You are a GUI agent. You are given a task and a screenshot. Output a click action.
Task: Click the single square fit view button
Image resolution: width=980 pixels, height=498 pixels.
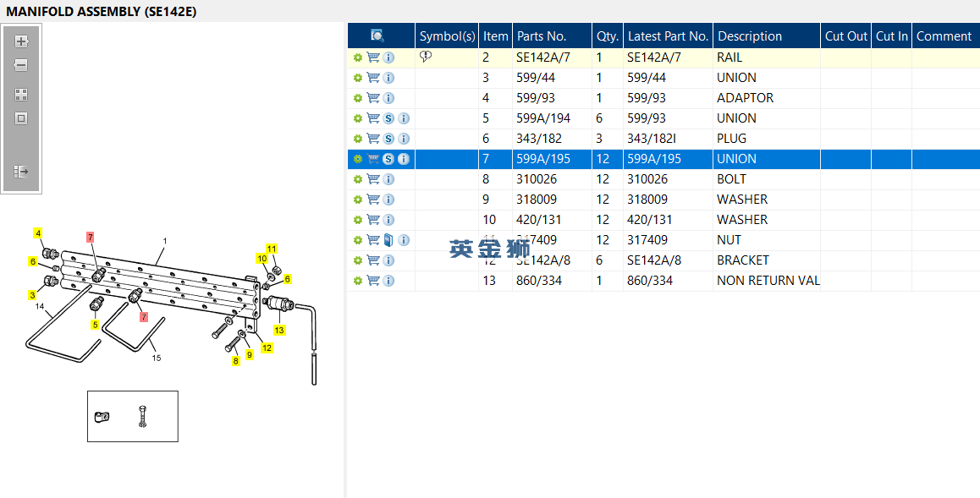point(21,118)
